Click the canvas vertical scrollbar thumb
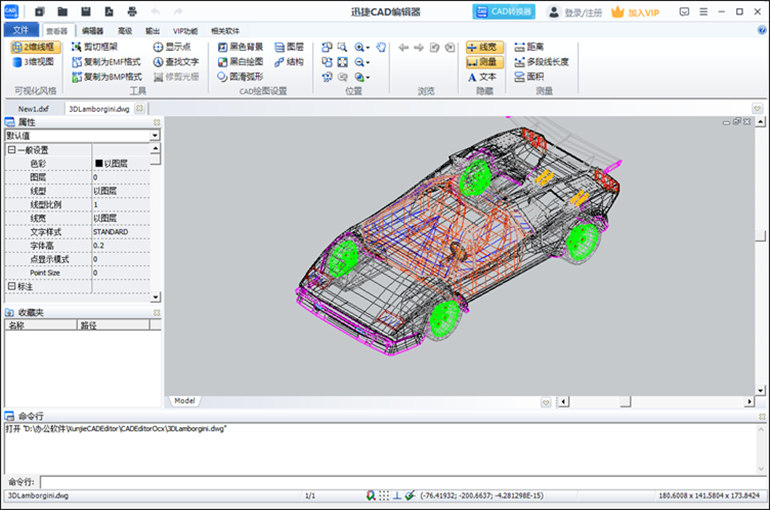Screen dimensions: 770x510 point(761,235)
